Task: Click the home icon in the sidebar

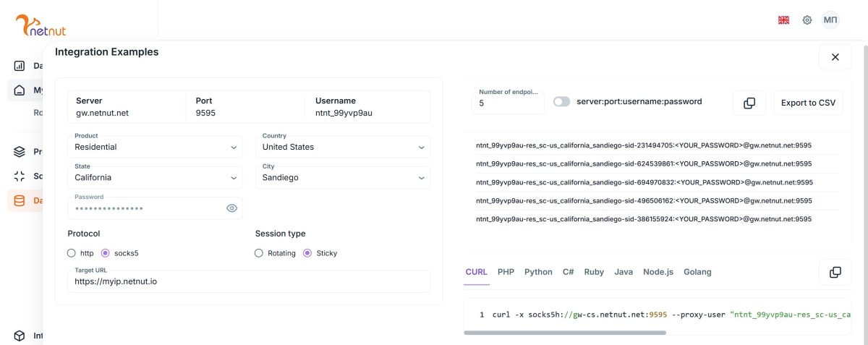Action: tap(20, 90)
